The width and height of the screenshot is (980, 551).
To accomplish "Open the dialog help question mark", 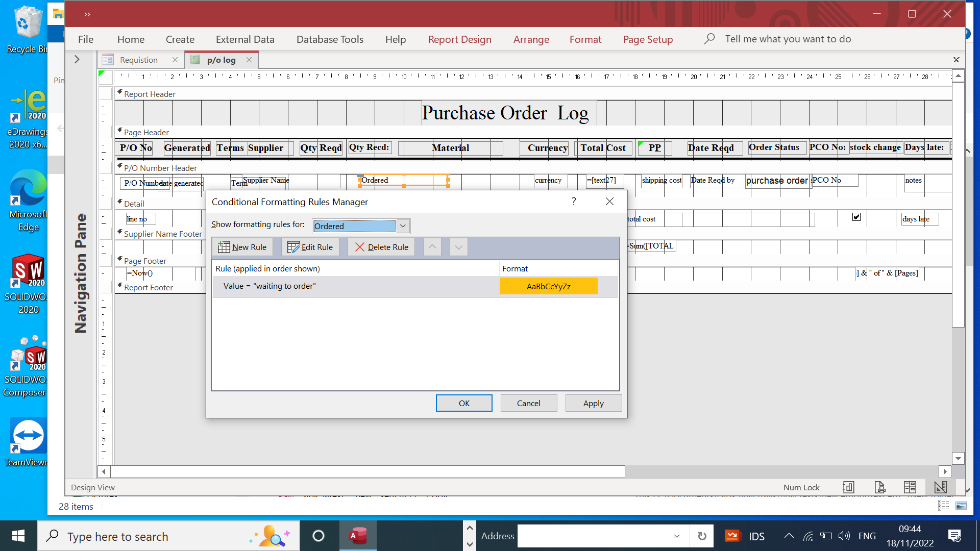I will 574,202.
